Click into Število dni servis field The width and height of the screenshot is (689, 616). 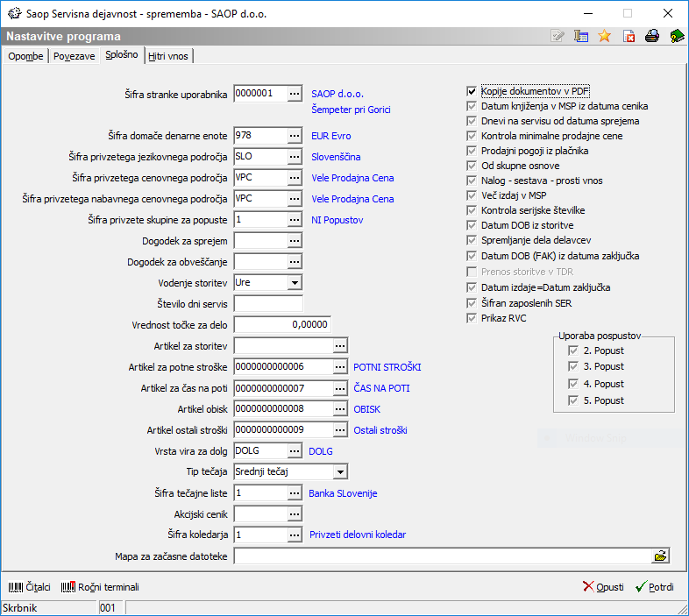(268, 303)
